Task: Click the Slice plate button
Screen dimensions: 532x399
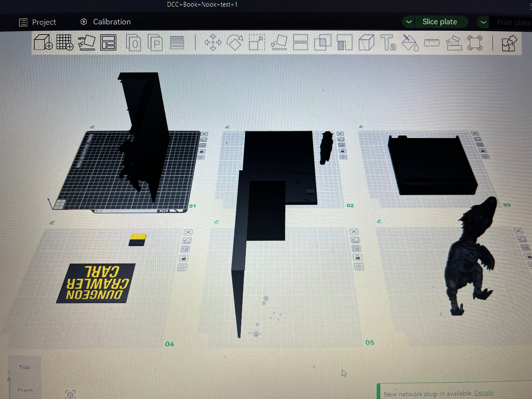Action: pos(440,22)
